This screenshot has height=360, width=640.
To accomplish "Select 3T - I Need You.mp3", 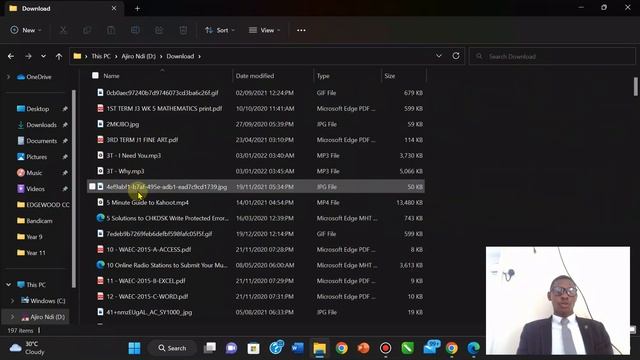I will 256,156.
